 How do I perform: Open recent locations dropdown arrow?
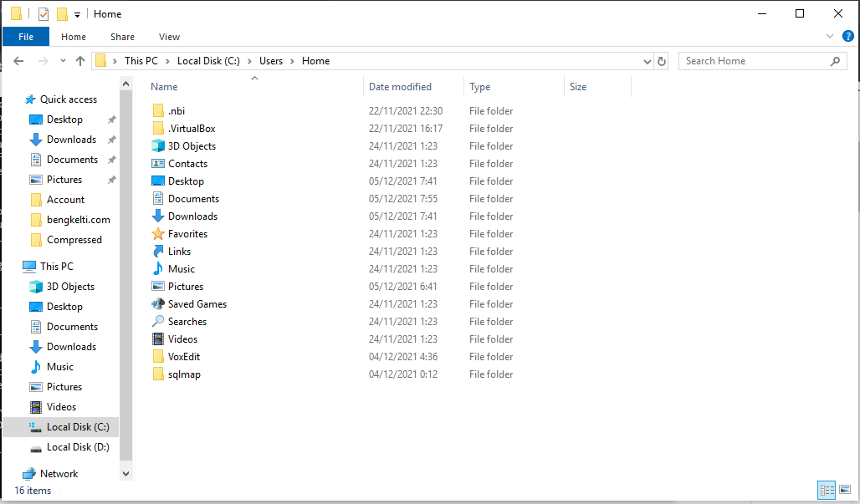pos(63,61)
